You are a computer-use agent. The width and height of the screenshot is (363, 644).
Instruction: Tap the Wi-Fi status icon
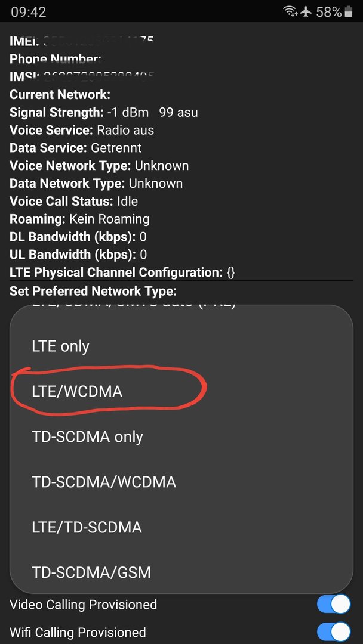(x=291, y=12)
